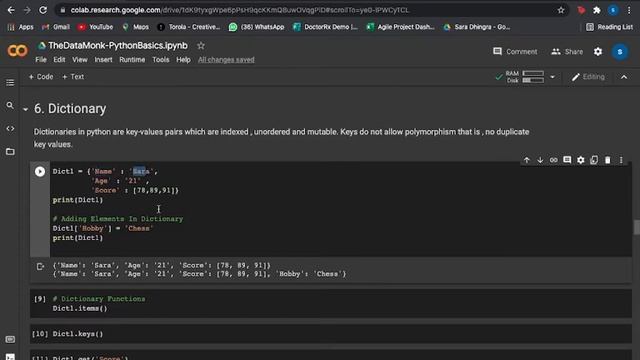Open more cell actions menu

pyautogui.click(x=621, y=160)
